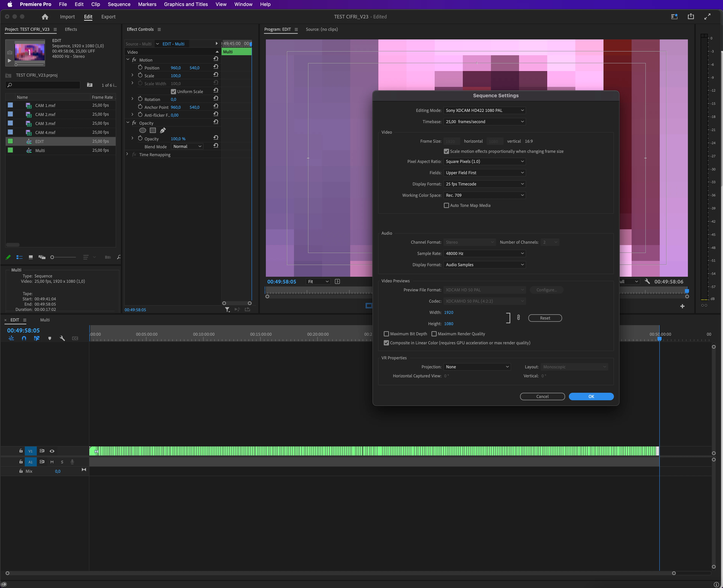Viewport: 723px width, 588px height.
Task: Select the ellipse mask tool under Opacity
Action: (142, 130)
